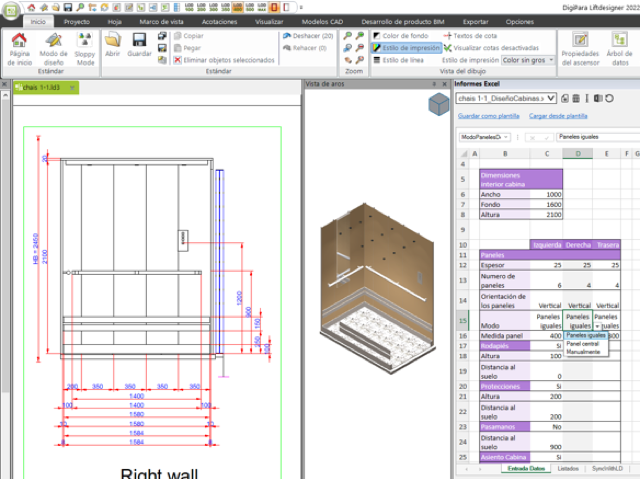Paste with Pegar
640x479 pixels.
(x=187, y=48)
